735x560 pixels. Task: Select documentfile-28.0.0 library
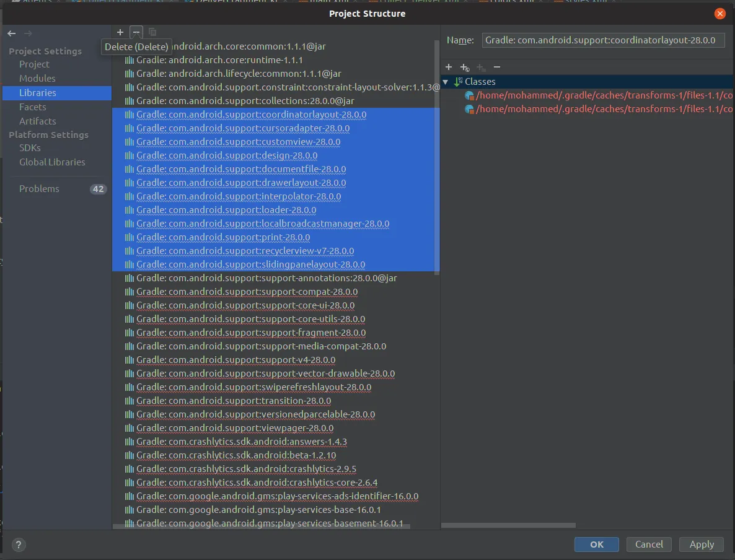pos(276,168)
